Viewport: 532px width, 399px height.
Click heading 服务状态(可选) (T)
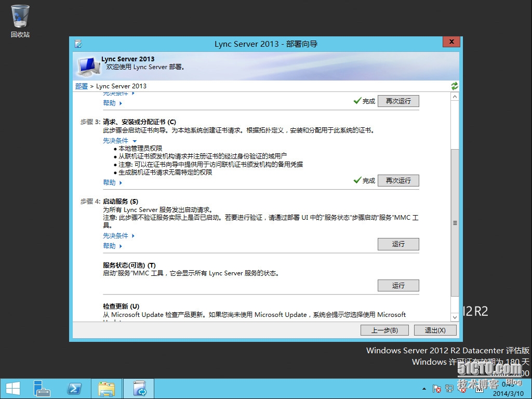[129, 265]
